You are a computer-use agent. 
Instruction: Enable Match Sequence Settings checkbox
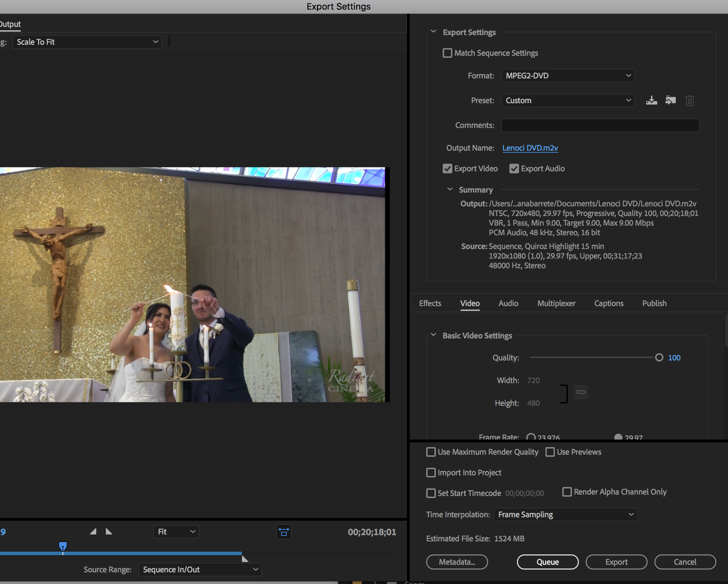[x=447, y=53]
